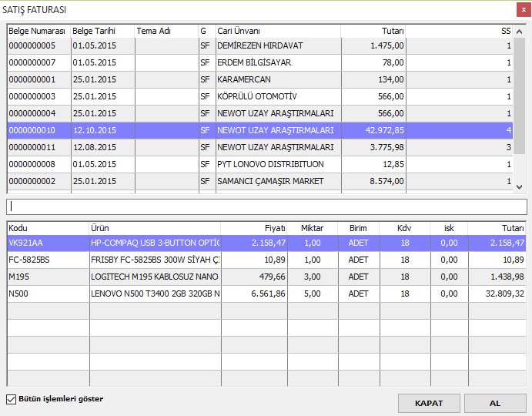Click KARAMERCAN customer cell
Screen dimensions: 532x416
coord(278,80)
